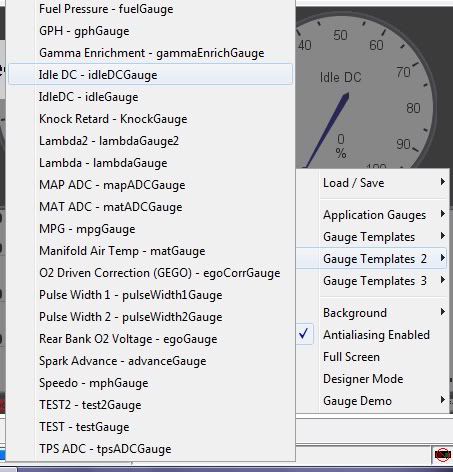The width and height of the screenshot is (453, 472).
Task: Select Speedo - mphGauge entry
Action: [x=151, y=383]
